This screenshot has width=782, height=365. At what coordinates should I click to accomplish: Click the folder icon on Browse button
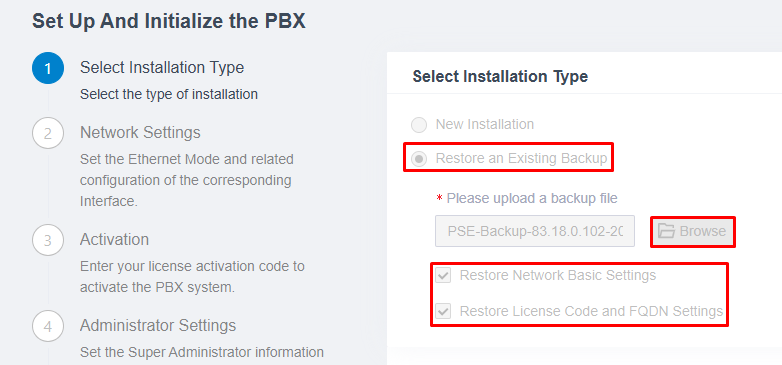click(666, 231)
